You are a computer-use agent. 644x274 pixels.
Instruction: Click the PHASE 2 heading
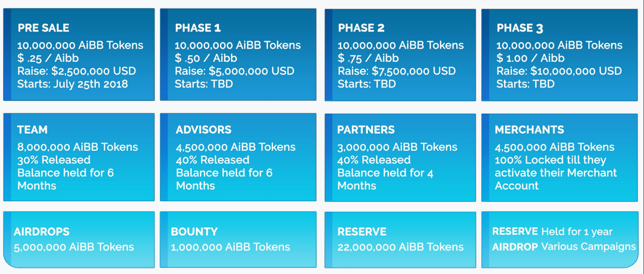[361, 28]
